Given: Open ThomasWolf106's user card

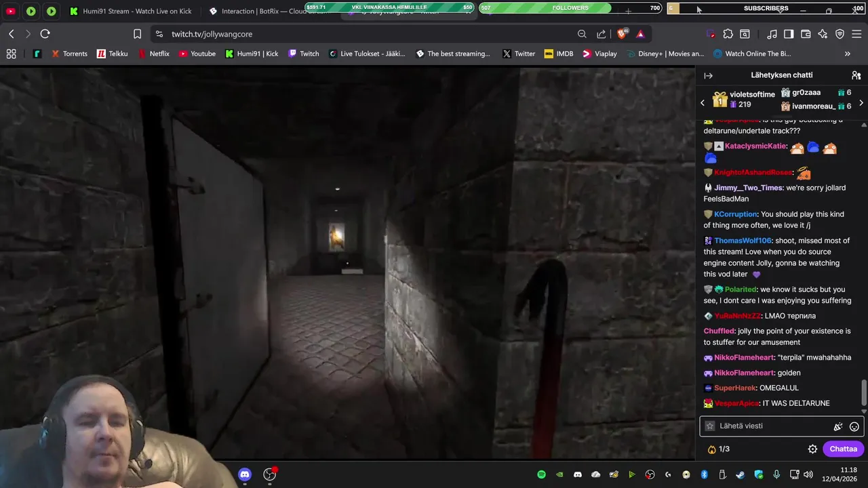Looking at the screenshot, I should click(x=743, y=241).
